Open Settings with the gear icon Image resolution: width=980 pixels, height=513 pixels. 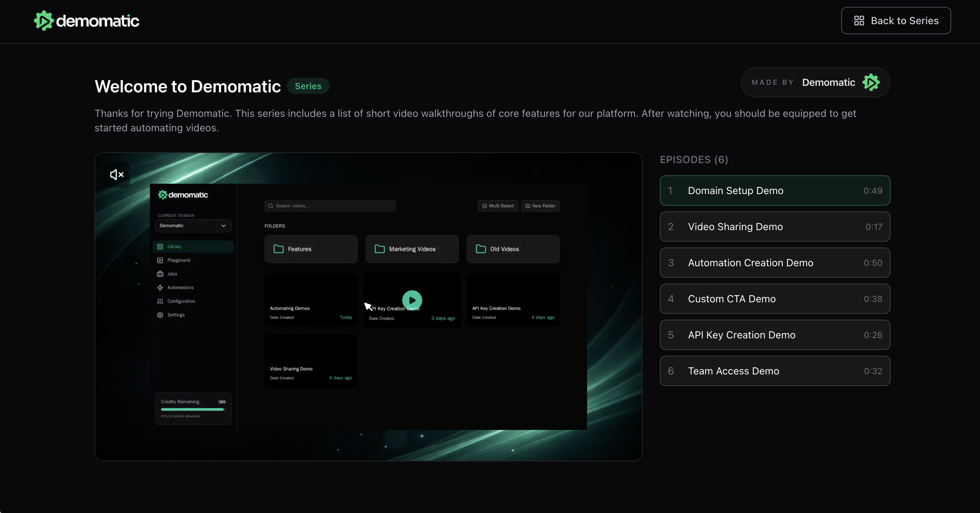(160, 315)
